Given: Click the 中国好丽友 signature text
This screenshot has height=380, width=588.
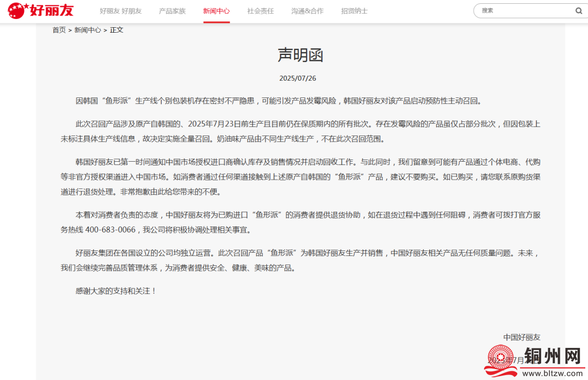Looking at the screenshot, I should click(x=522, y=338).
